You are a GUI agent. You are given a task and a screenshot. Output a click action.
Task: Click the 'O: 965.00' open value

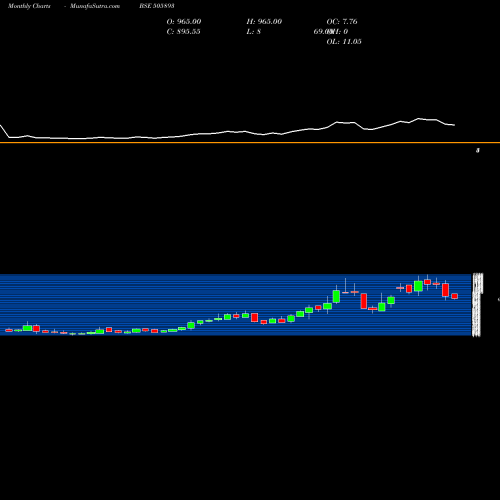(x=184, y=22)
